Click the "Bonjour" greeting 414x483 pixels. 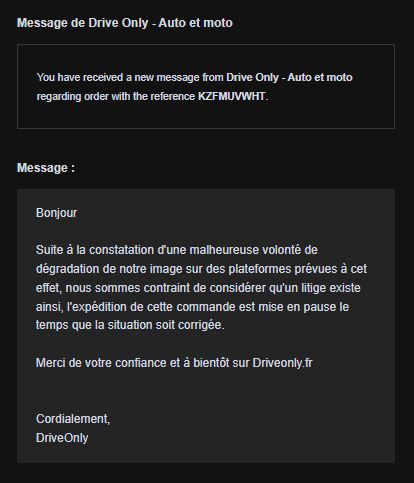[x=57, y=213]
